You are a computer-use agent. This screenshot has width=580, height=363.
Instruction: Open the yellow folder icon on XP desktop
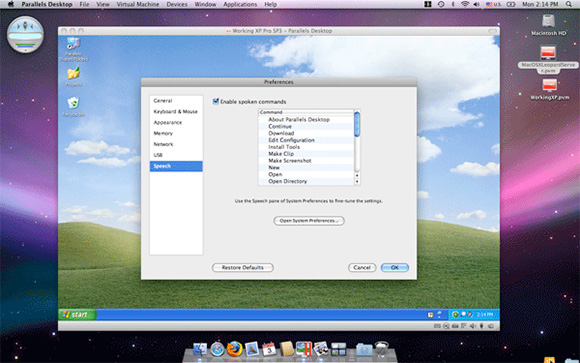tap(73, 76)
